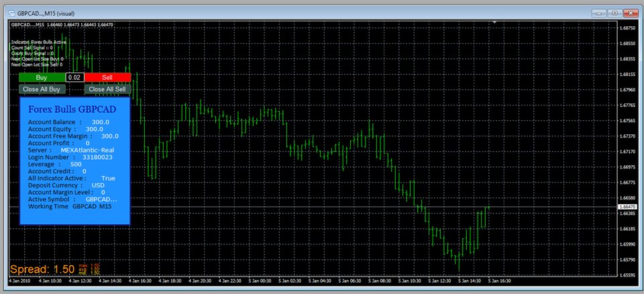Image resolution: width=644 pixels, height=294 pixels.
Task: Click the Close All Sell button
Action: [107, 89]
